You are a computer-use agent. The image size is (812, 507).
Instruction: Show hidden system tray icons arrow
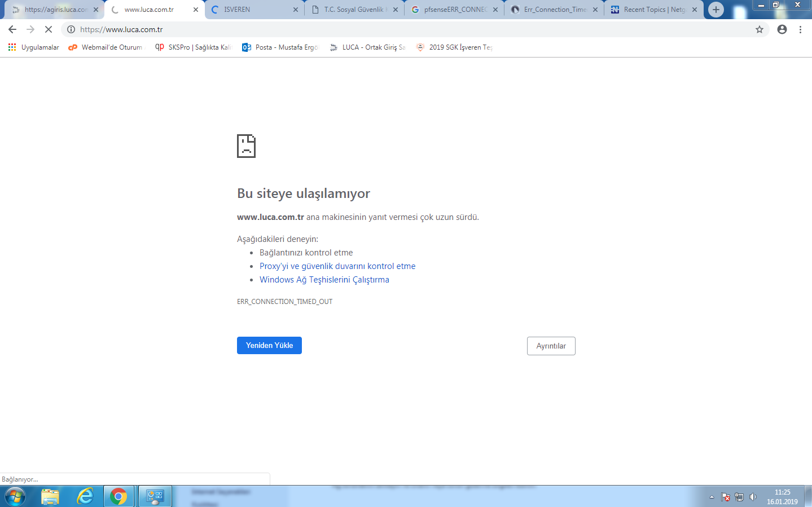coord(712,497)
